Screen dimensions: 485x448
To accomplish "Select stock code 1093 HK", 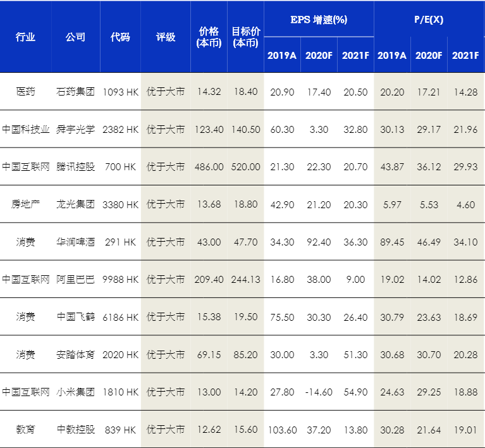I will 120,92.
